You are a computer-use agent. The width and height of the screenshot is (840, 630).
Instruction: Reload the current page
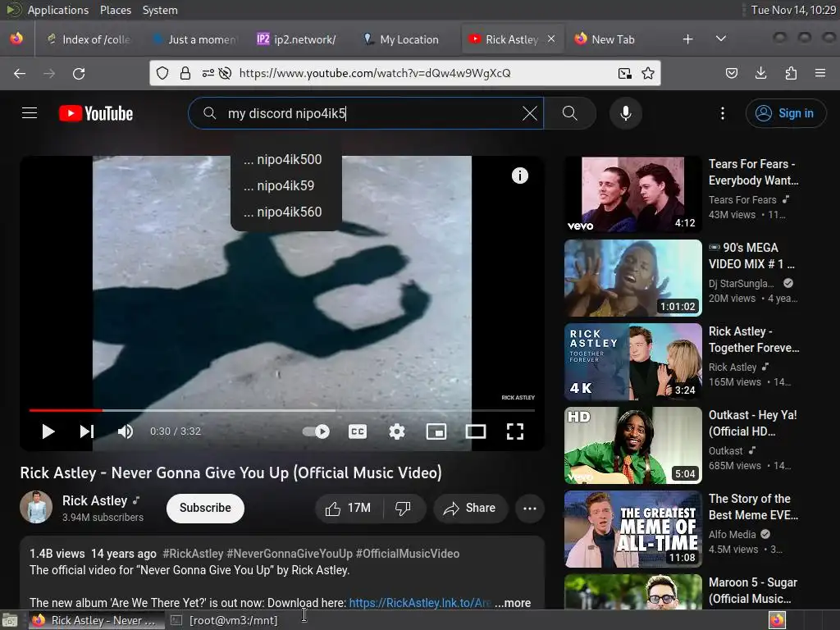pos(79,73)
